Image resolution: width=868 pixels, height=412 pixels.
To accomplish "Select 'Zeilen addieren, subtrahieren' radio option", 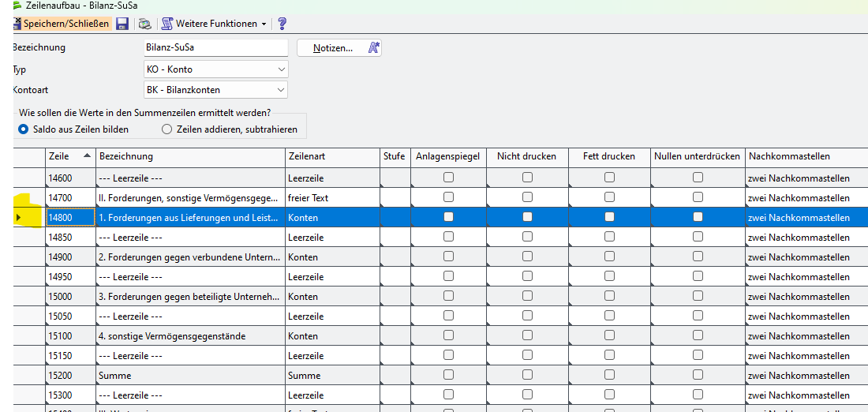I will (x=166, y=129).
